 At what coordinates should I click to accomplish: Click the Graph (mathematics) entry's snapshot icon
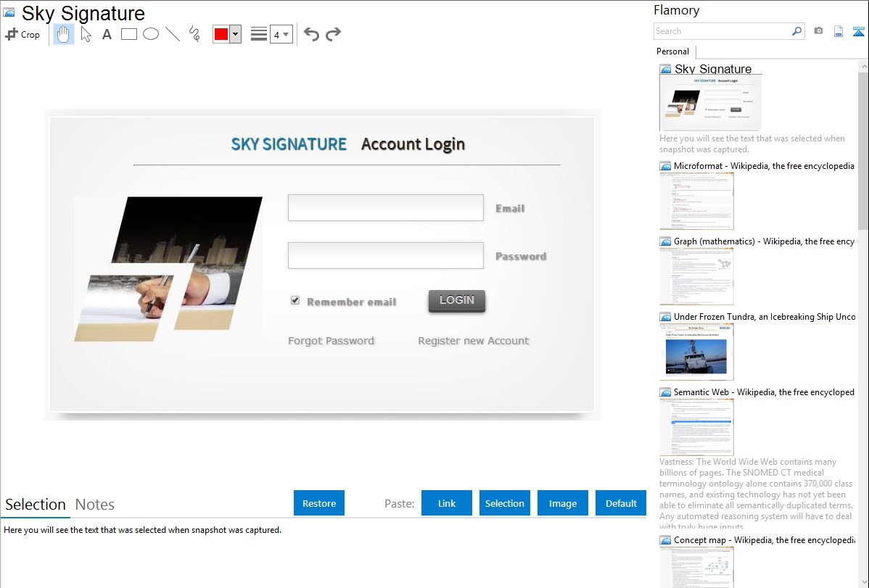(x=665, y=241)
